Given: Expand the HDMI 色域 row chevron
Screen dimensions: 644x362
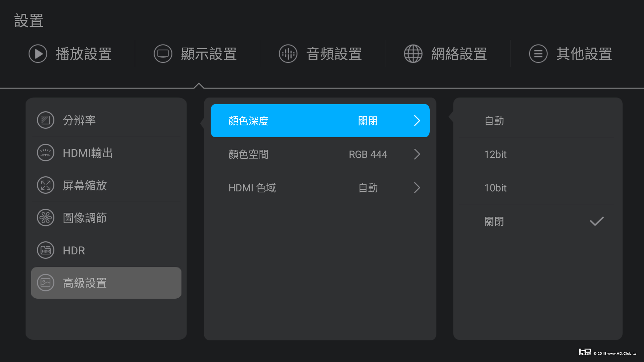Looking at the screenshot, I should coord(417,188).
